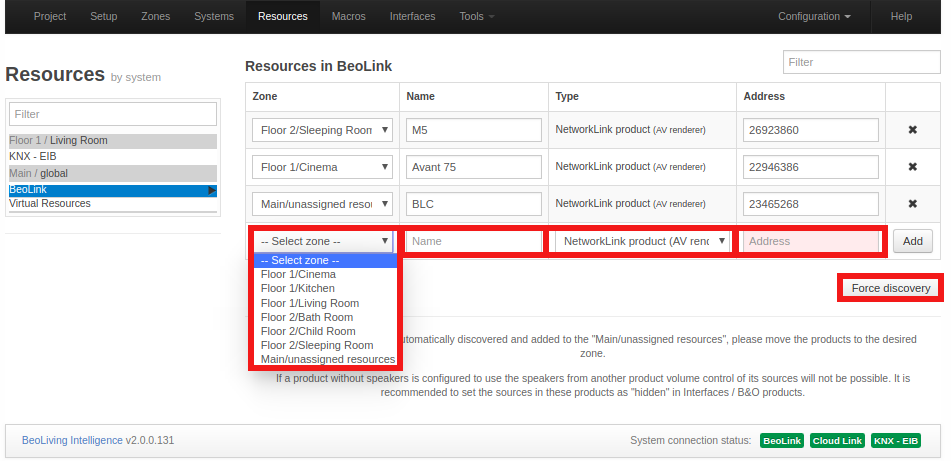Screen dimensions: 951x461
Task: Select Virtual Resources in systems list
Action: [x=113, y=203]
